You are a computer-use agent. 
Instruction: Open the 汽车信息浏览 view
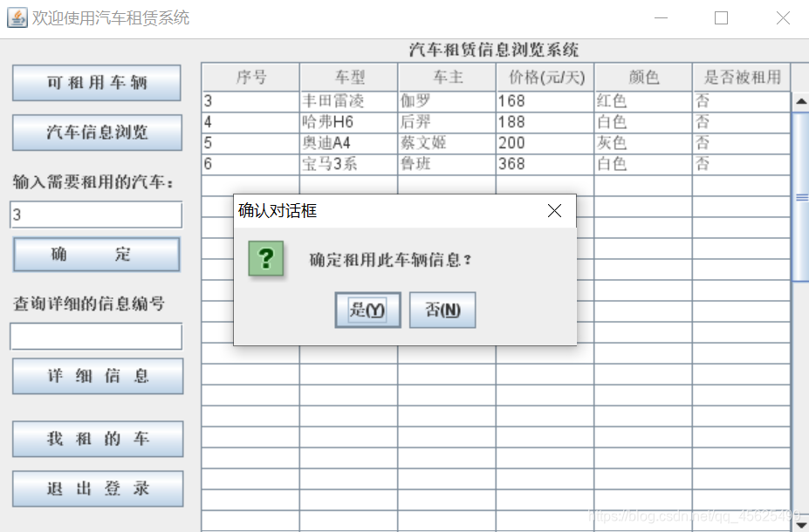point(96,133)
